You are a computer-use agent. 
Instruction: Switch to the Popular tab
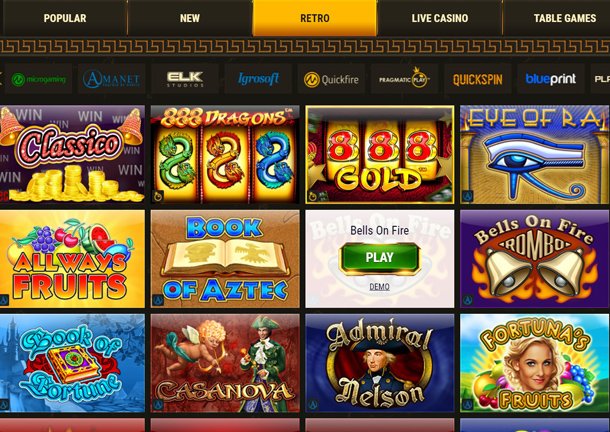point(65,18)
